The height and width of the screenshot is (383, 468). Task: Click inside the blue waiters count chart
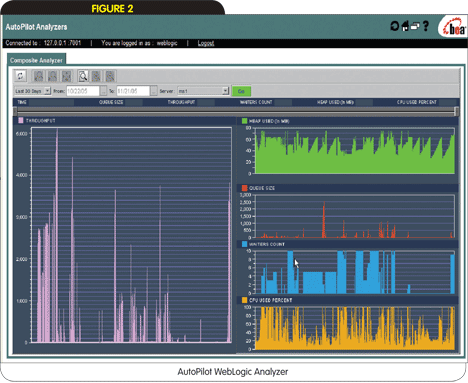point(355,272)
